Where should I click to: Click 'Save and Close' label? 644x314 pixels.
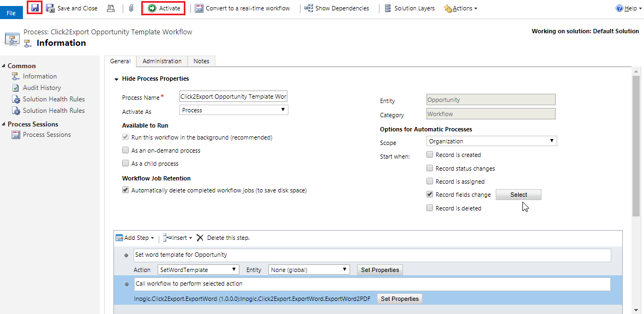(x=77, y=8)
